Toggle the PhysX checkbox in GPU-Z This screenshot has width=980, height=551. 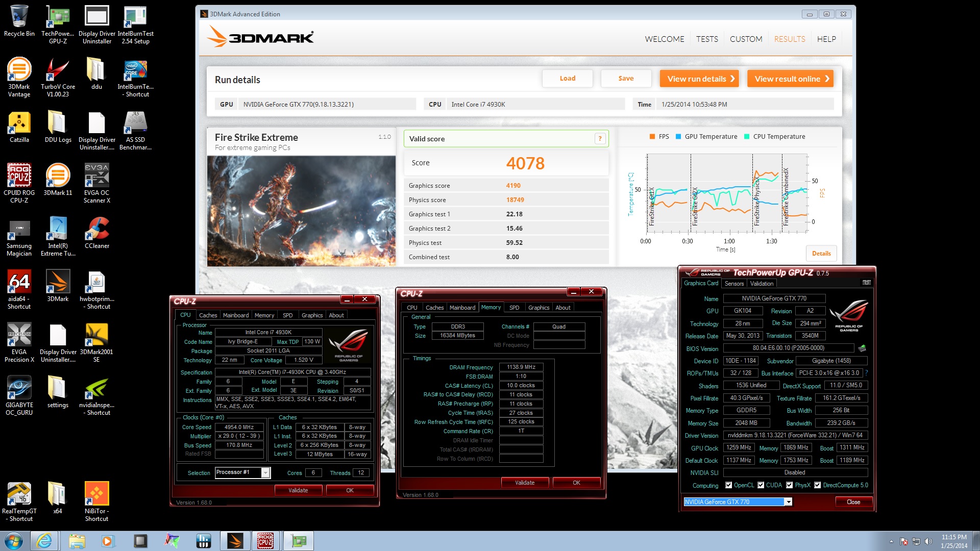click(789, 485)
